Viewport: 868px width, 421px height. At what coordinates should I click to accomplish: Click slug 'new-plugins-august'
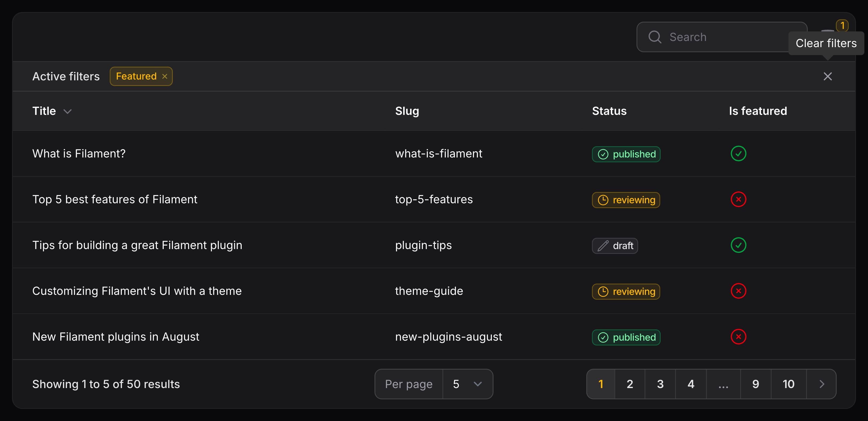(x=448, y=337)
